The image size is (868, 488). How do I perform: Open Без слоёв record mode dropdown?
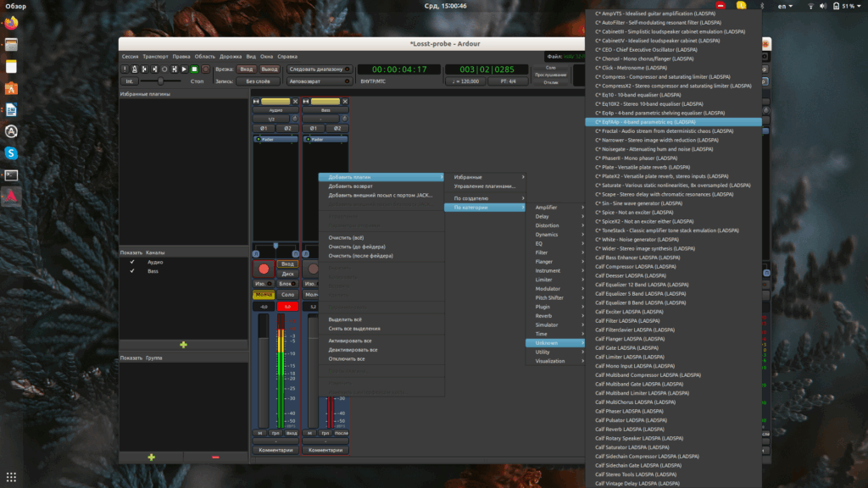click(259, 81)
